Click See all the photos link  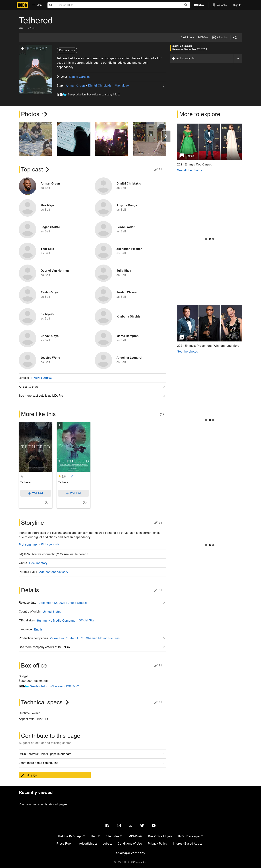pyautogui.click(x=190, y=171)
